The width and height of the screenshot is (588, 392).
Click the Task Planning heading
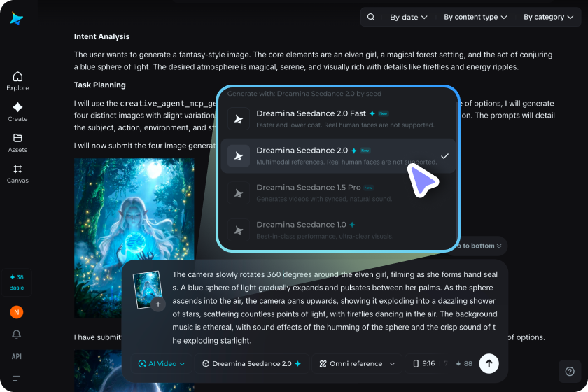point(99,85)
